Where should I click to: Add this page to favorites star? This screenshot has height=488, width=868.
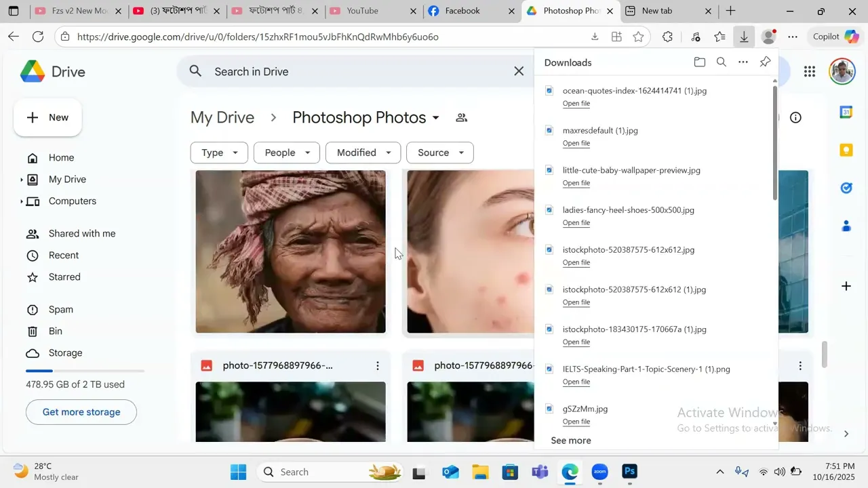pyautogui.click(x=638, y=37)
